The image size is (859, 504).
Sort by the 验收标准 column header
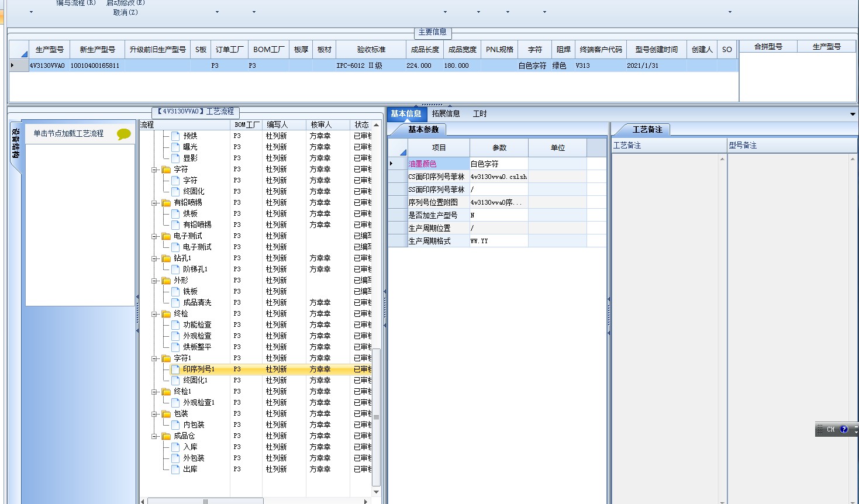point(371,50)
